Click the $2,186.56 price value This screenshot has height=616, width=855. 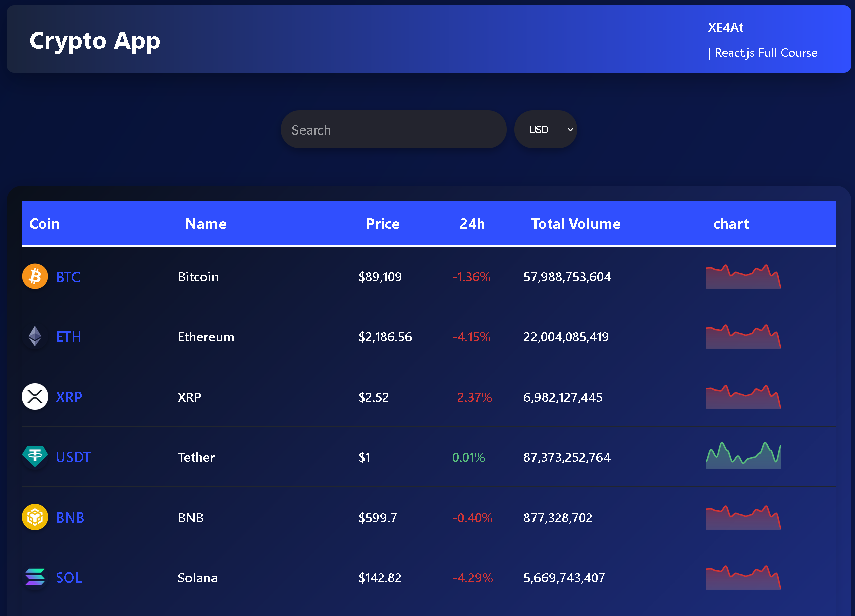pyautogui.click(x=385, y=337)
